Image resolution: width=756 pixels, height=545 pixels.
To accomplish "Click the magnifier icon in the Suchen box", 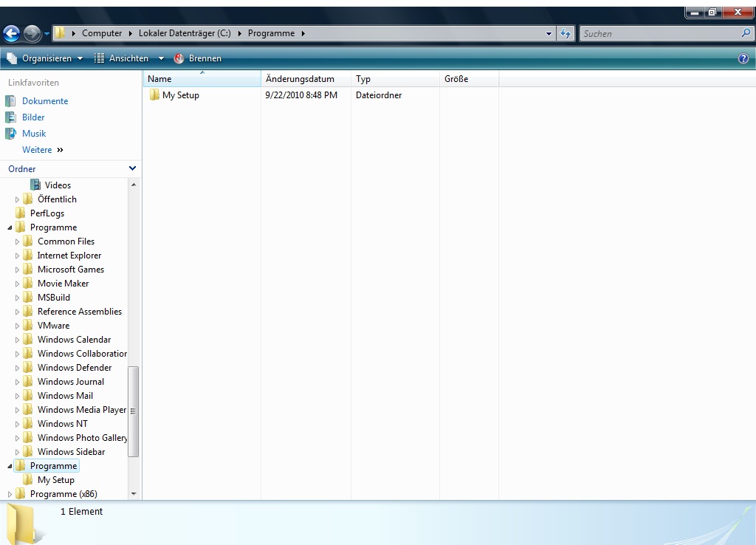I will [x=746, y=33].
